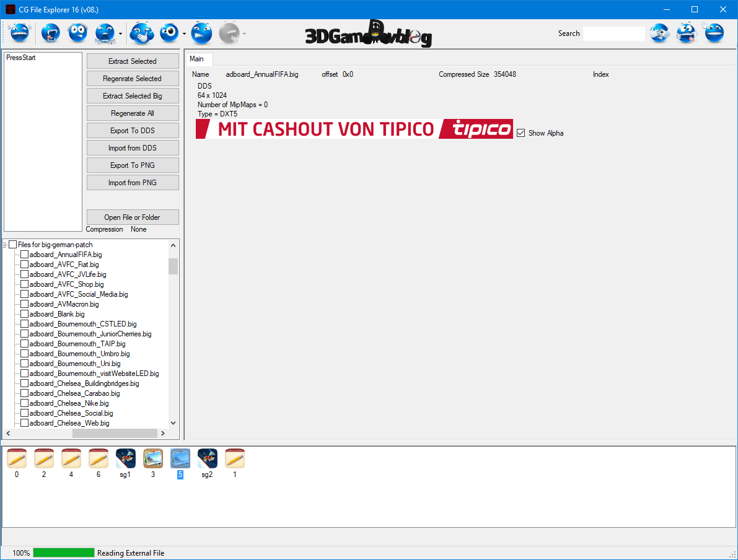Click the green progress bar in status bar
This screenshot has width=738, height=560.
pos(64,553)
